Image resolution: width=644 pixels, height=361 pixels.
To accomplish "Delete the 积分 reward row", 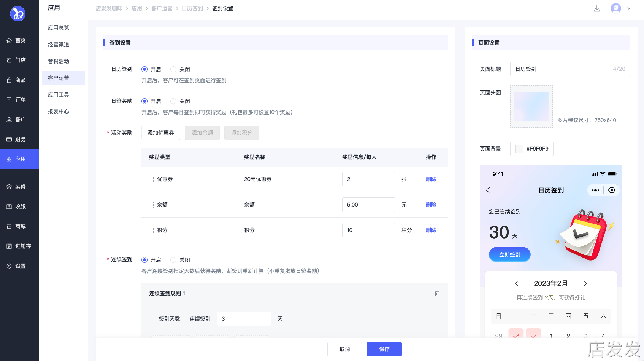I will coord(431,231).
